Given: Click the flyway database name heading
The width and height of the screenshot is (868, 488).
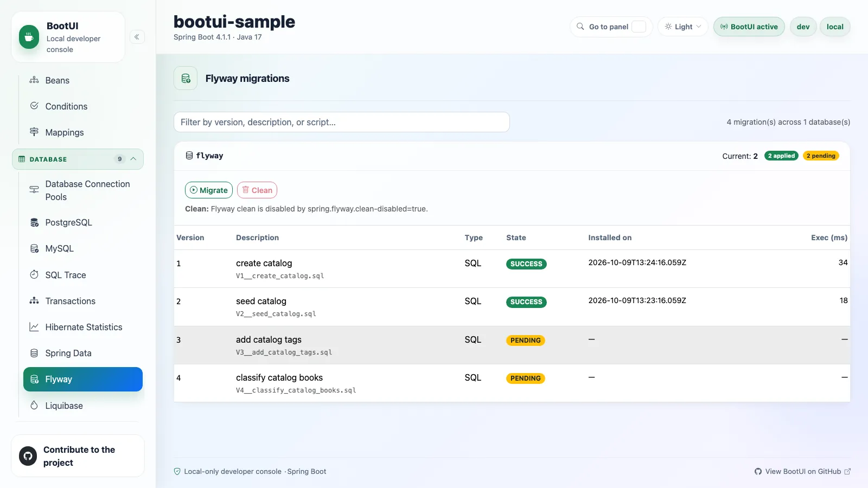Looking at the screenshot, I should pyautogui.click(x=209, y=156).
